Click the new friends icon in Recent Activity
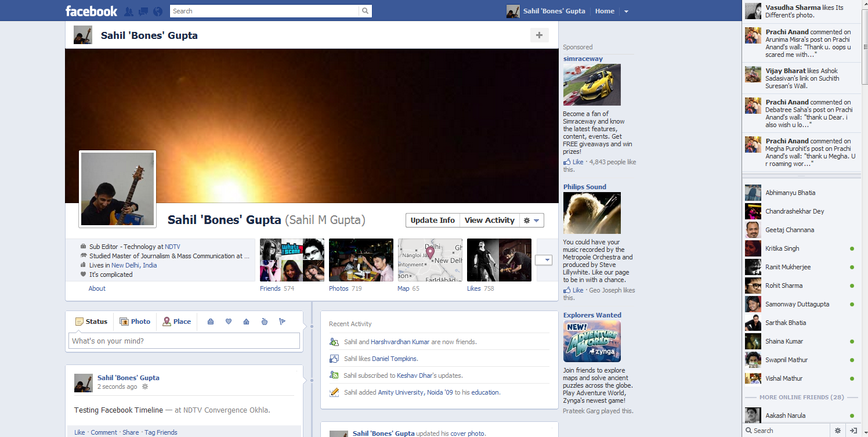 tap(334, 342)
